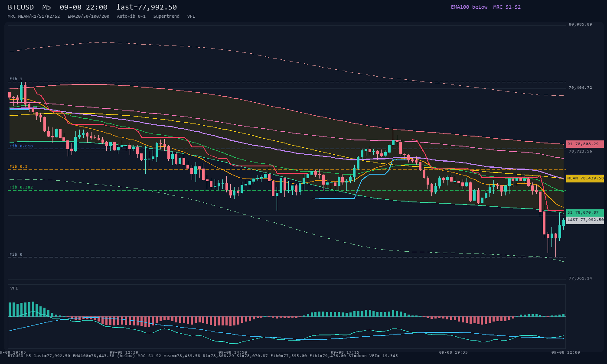Select the MRC MEAN/R1/S1/R2/S2 indicator label
The image size is (607, 364).
click(x=34, y=16)
